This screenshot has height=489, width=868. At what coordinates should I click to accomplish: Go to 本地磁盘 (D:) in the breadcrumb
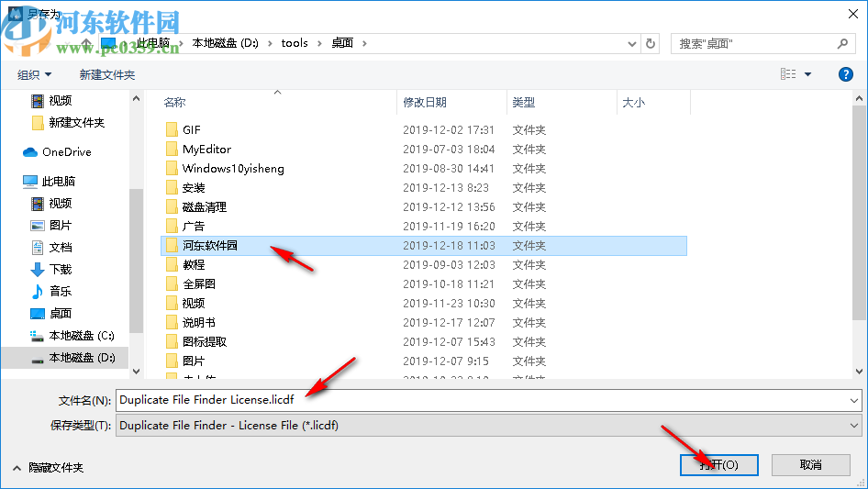226,43
